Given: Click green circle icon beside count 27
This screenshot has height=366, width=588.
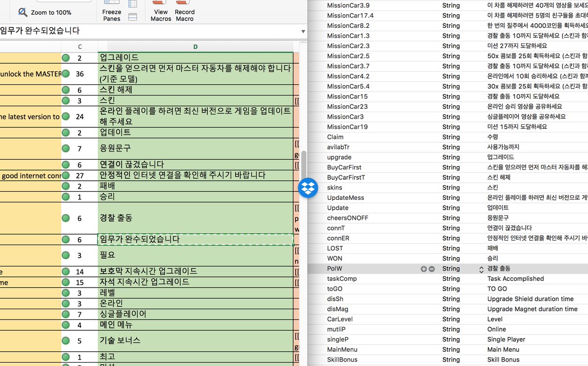Looking at the screenshot, I should [66, 175].
